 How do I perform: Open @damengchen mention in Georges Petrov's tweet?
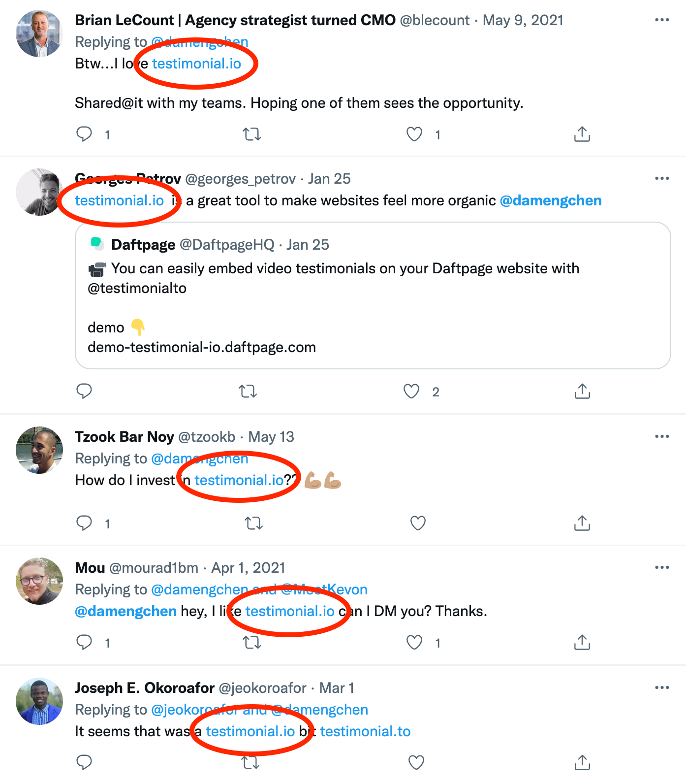551,200
